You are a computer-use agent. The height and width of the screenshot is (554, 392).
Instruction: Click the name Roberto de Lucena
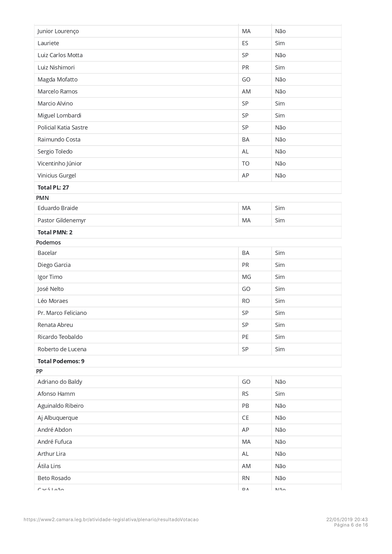tap(62, 349)
